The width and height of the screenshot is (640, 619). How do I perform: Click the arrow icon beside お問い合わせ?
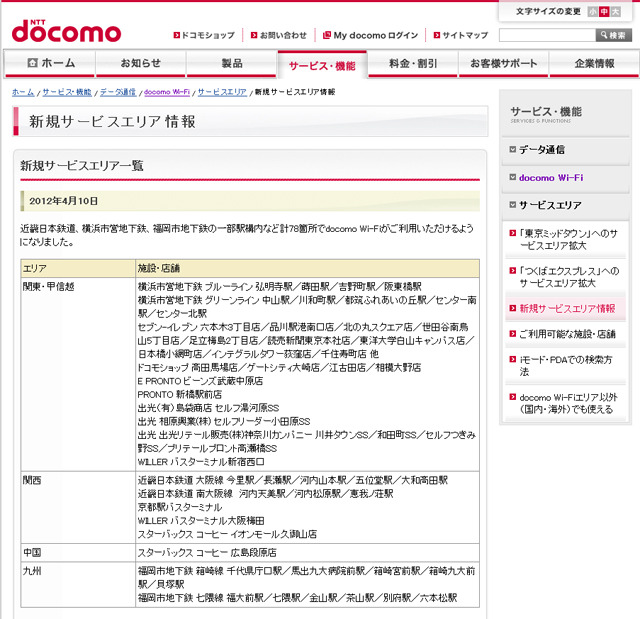coord(254,35)
